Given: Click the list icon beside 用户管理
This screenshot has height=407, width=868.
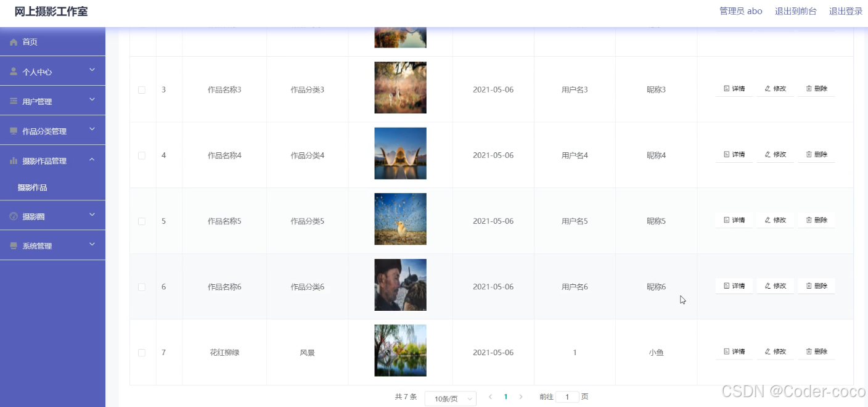Looking at the screenshot, I should (14, 101).
